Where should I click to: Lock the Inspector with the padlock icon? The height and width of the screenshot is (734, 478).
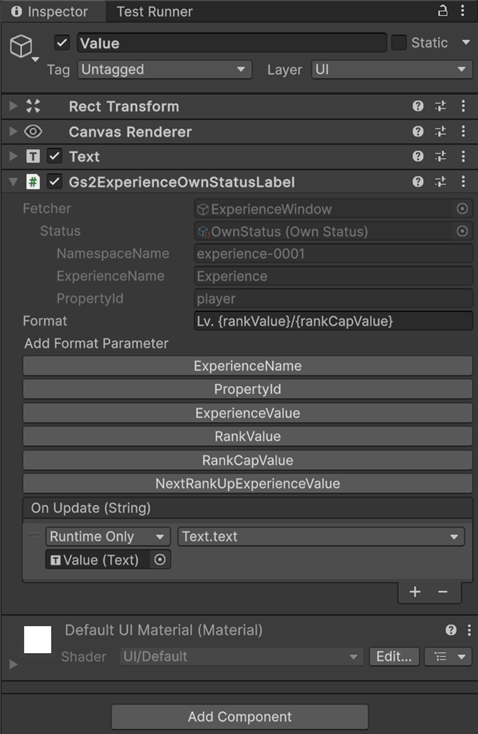[442, 11]
